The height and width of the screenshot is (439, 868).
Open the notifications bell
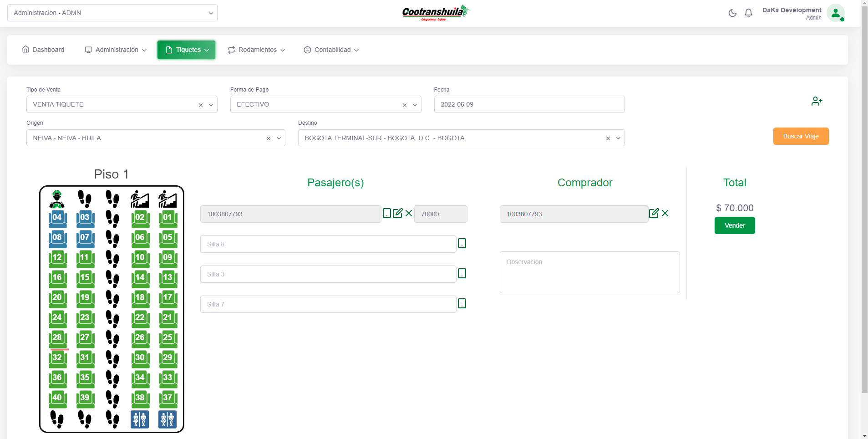[748, 13]
